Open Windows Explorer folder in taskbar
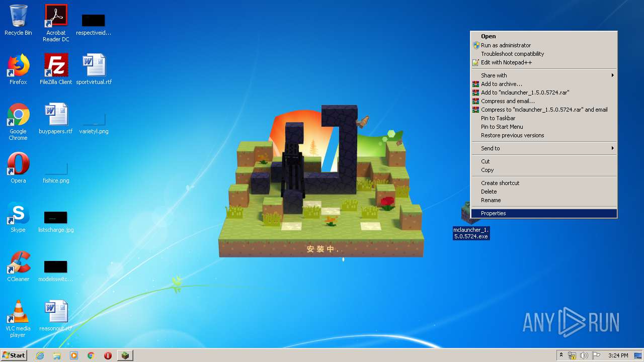Image resolution: width=644 pixels, height=362 pixels. click(x=57, y=355)
